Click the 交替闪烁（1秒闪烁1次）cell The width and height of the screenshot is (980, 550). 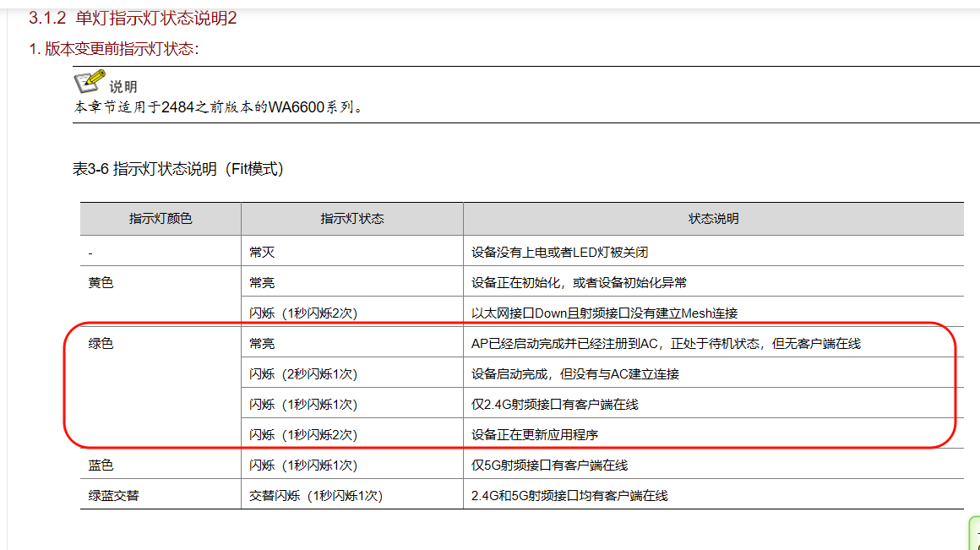[x=316, y=496]
